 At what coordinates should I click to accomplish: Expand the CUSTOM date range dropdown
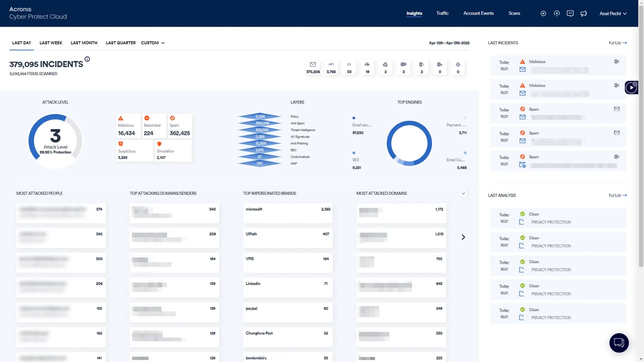(153, 43)
